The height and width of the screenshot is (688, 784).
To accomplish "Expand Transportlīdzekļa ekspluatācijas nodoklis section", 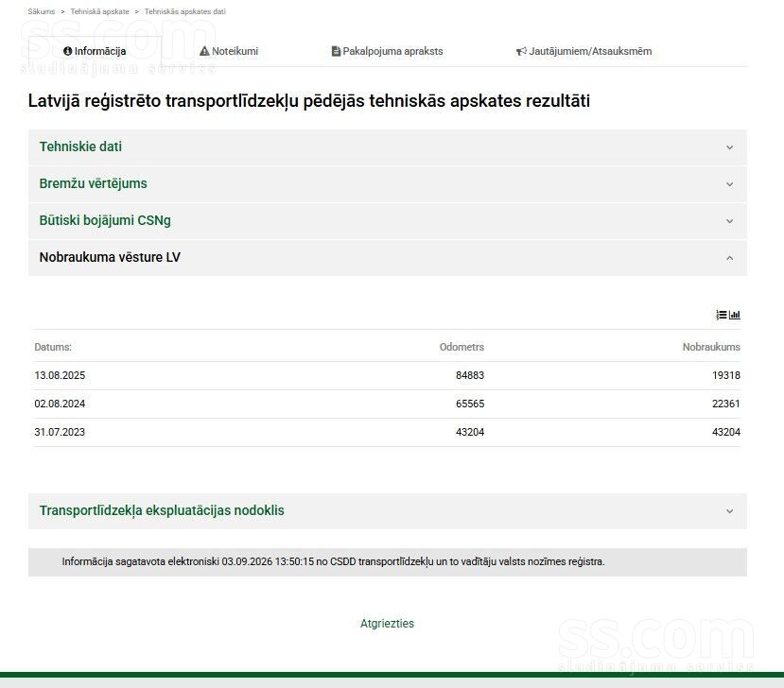I will point(388,510).
